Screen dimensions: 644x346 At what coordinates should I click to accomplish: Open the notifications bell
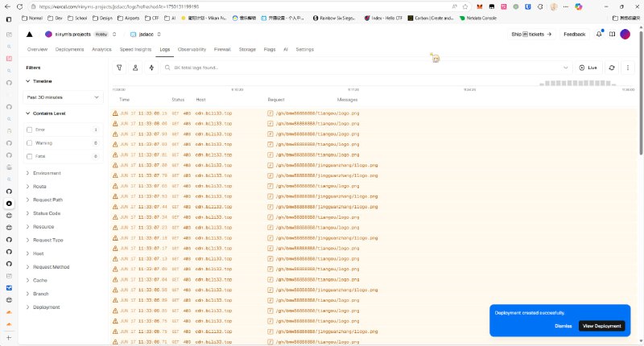[599, 34]
